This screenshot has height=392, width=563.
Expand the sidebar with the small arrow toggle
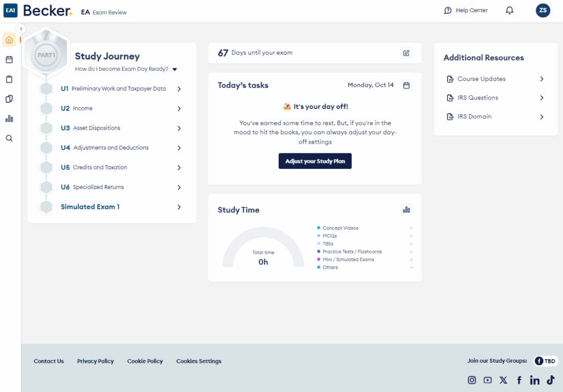[21, 29]
